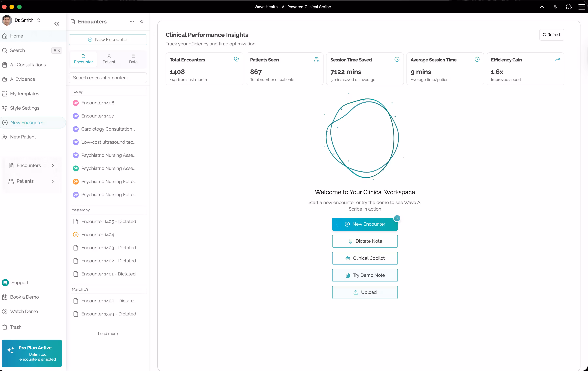Click the microphone icon in the browser toolbar
This screenshot has height=371, width=588.
click(555, 7)
